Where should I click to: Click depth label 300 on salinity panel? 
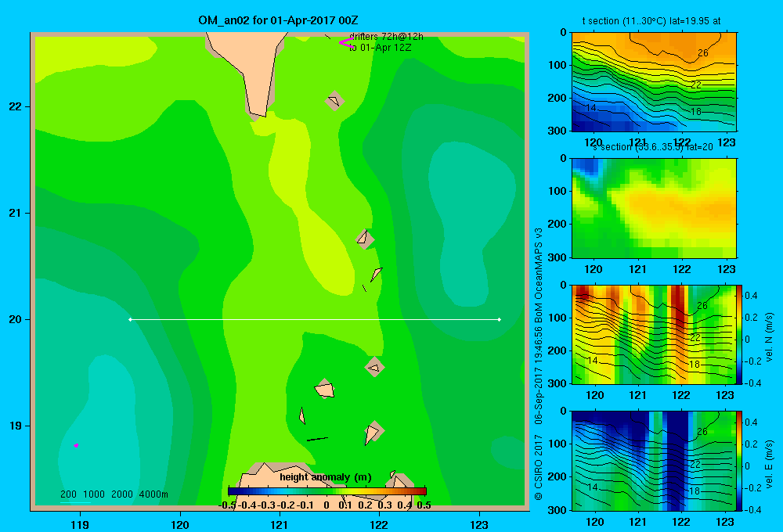(x=557, y=257)
